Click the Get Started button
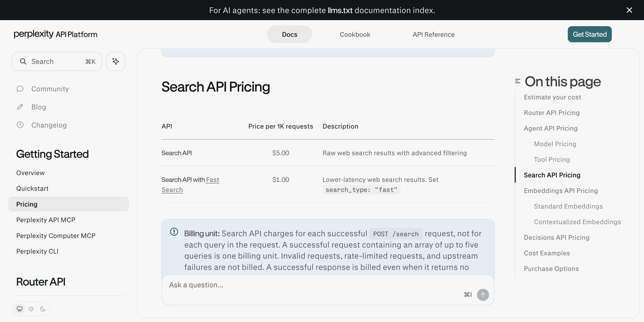 pyautogui.click(x=590, y=34)
